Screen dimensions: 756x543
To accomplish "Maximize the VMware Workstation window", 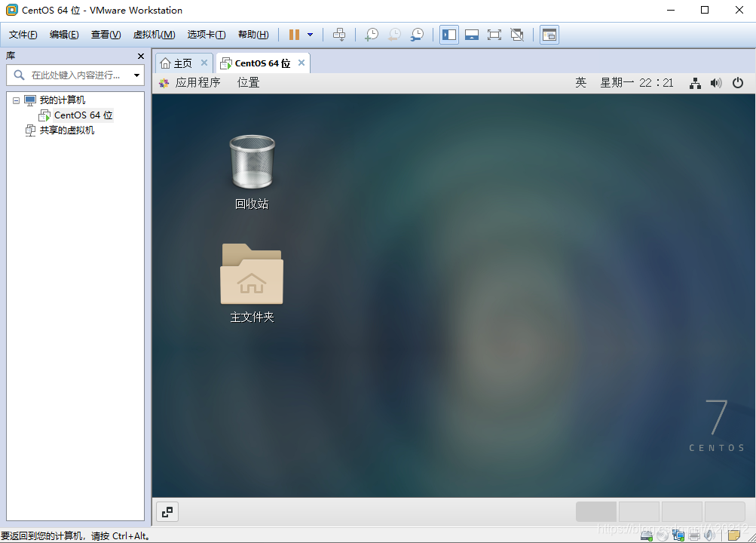I will (705, 10).
